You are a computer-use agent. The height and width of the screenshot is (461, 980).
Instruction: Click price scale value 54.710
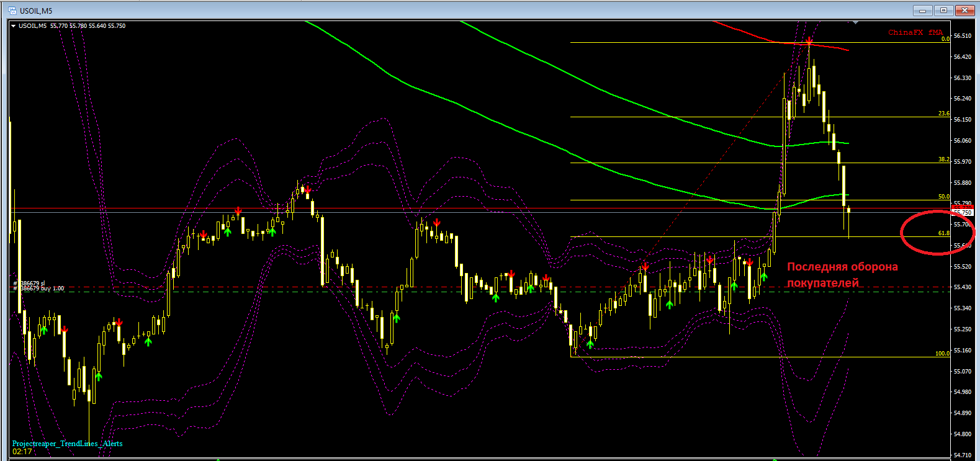tap(963, 455)
